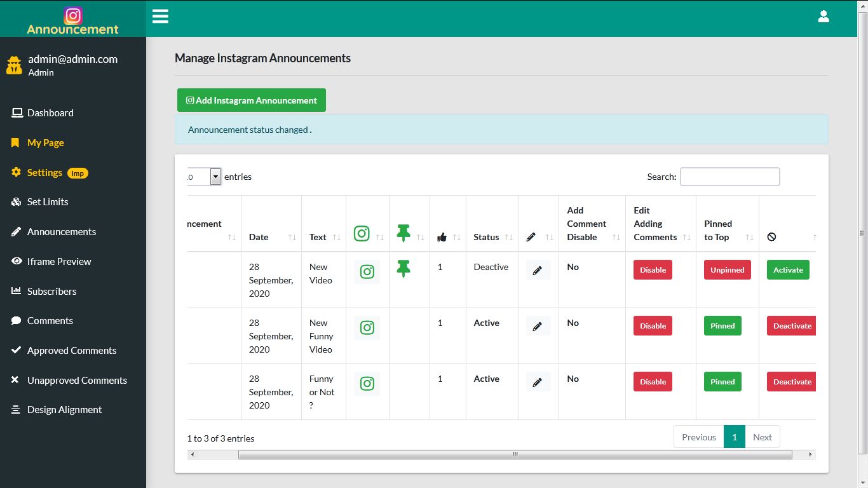Click the Instagram logo in the sidebar header
The image size is (868, 488).
pos(73,15)
